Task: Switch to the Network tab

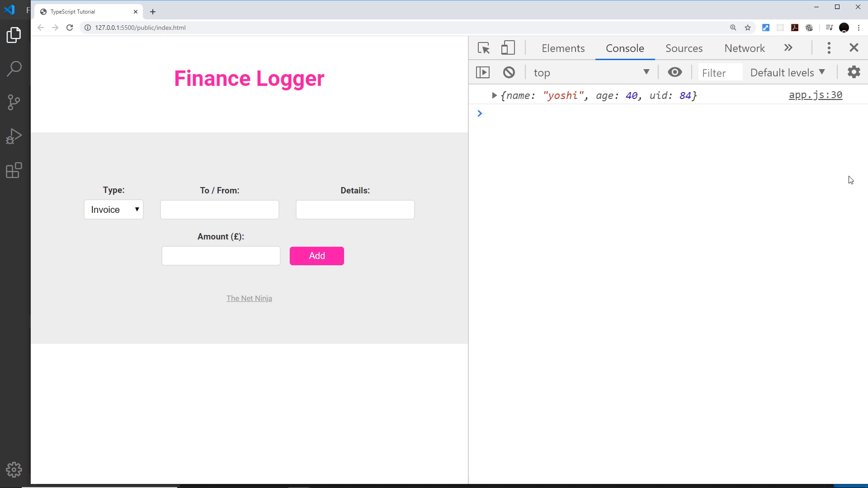Action: (745, 48)
